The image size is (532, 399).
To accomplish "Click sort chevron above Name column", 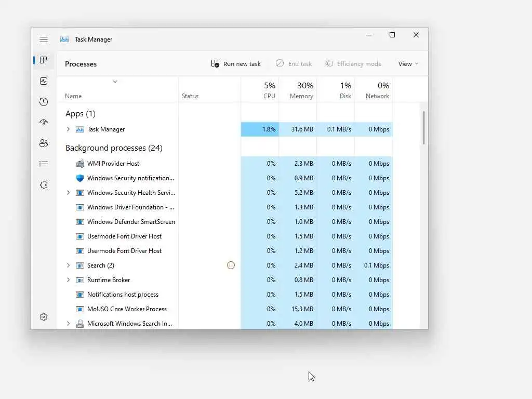I will [x=115, y=82].
